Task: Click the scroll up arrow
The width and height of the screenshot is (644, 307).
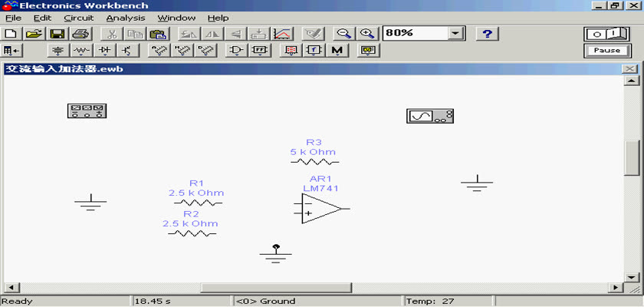Action: point(630,81)
